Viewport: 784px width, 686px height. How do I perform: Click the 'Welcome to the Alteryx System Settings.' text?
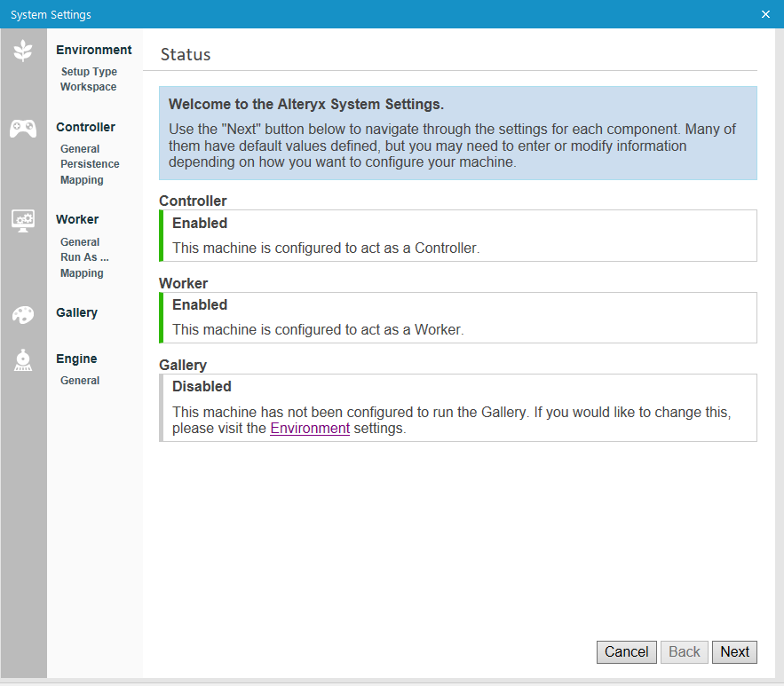click(x=306, y=104)
